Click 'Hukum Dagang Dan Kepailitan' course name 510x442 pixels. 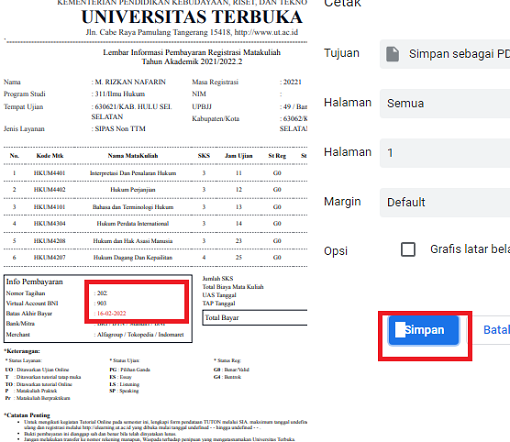click(x=133, y=258)
